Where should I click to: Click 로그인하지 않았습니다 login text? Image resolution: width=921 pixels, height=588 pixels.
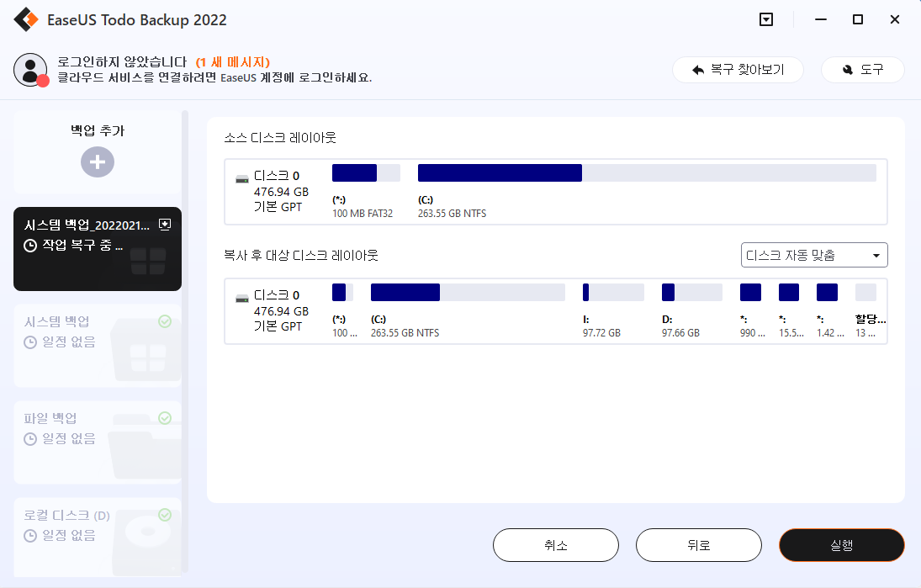tap(122, 62)
